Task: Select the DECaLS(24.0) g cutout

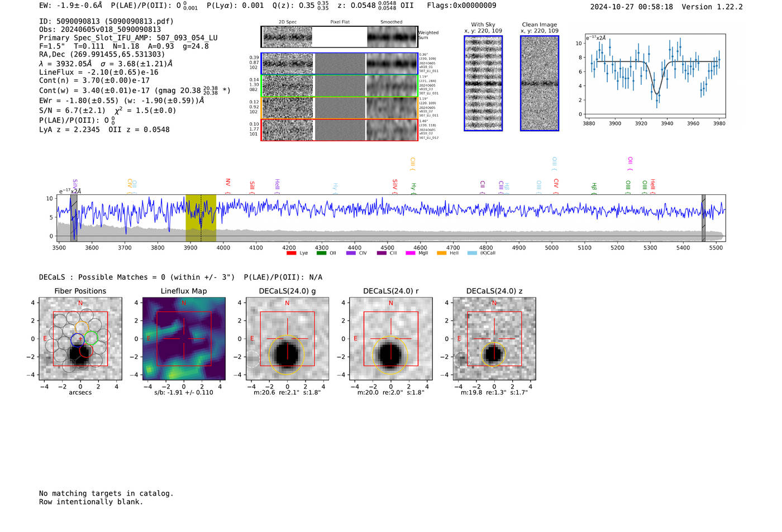Action: pyautogui.click(x=287, y=339)
